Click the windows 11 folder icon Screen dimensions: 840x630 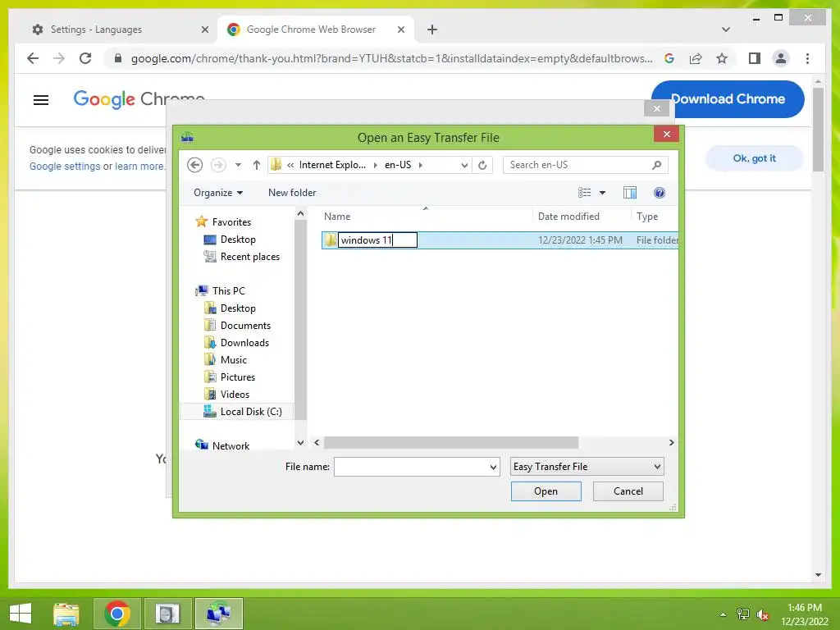point(331,240)
